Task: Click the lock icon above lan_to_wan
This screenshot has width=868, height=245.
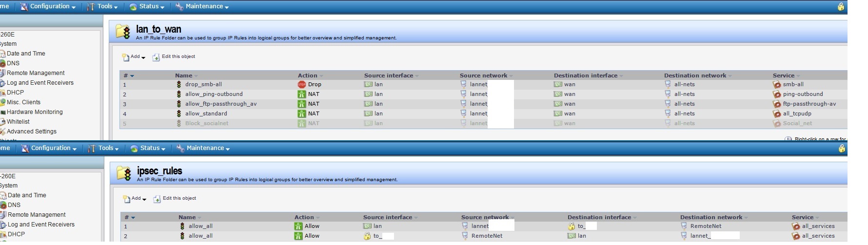Action: [x=841, y=6]
